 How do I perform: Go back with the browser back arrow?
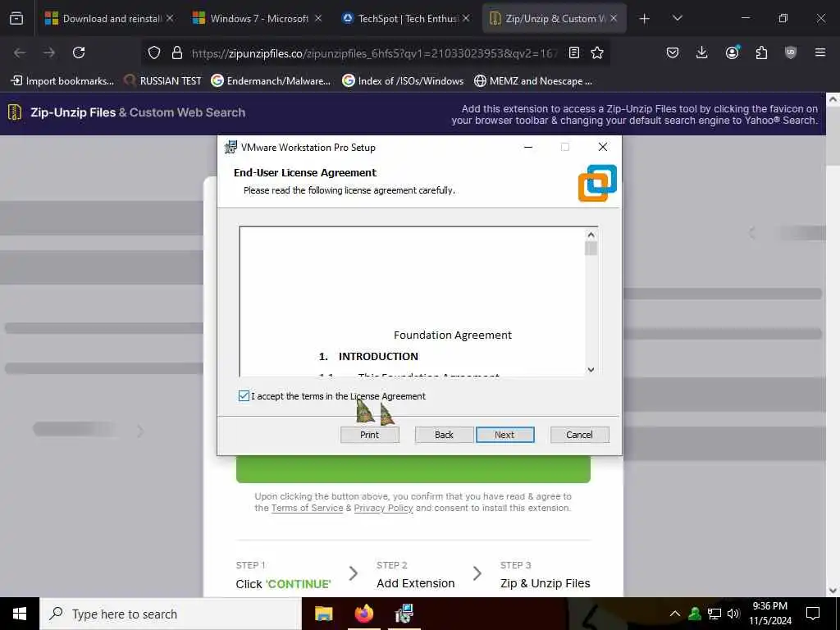click(20, 52)
